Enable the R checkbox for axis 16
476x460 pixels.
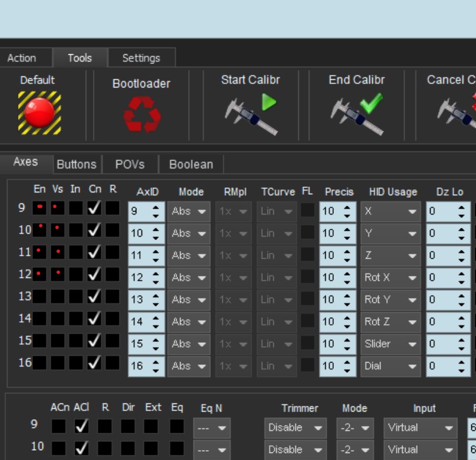tap(112, 363)
